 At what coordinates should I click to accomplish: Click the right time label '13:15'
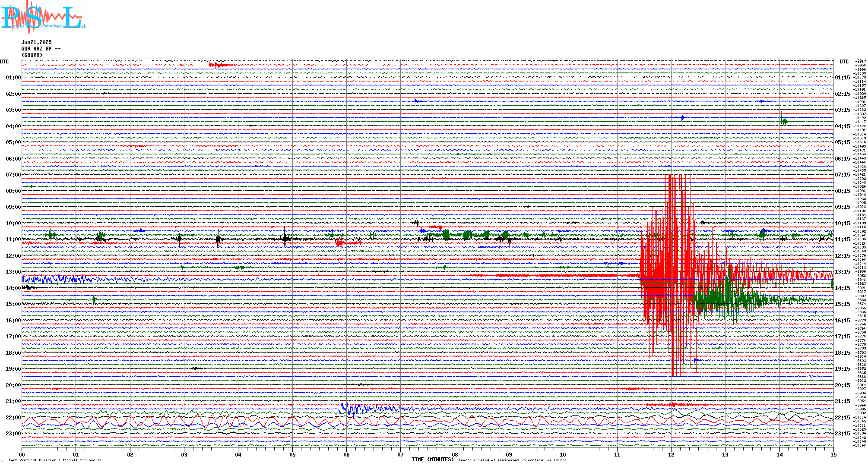843,272
